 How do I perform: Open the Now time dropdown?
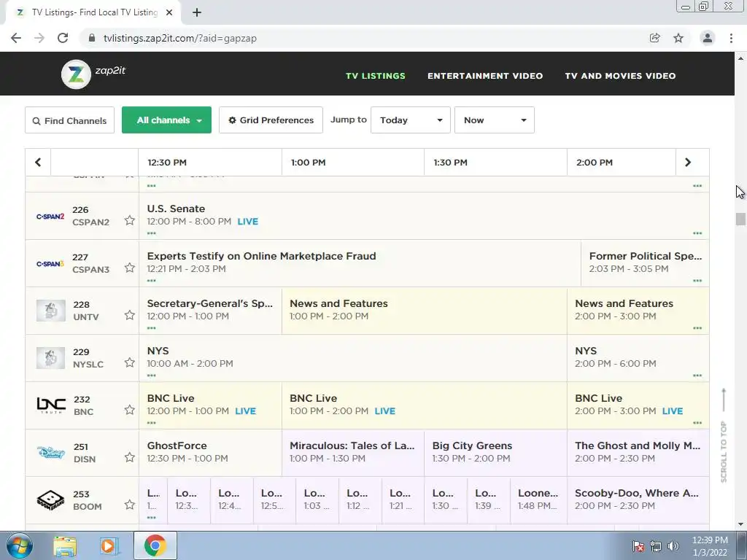click(x=495, y=120)
